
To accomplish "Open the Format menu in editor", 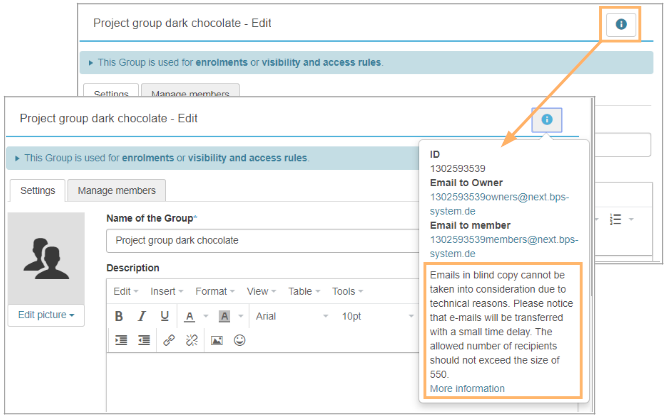I will pos(215,291).
